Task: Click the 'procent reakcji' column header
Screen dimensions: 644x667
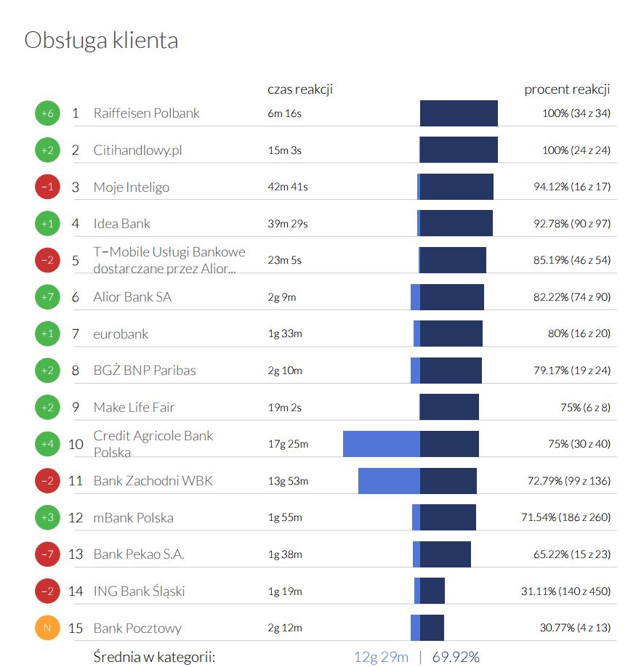Action: coord(567,89)
